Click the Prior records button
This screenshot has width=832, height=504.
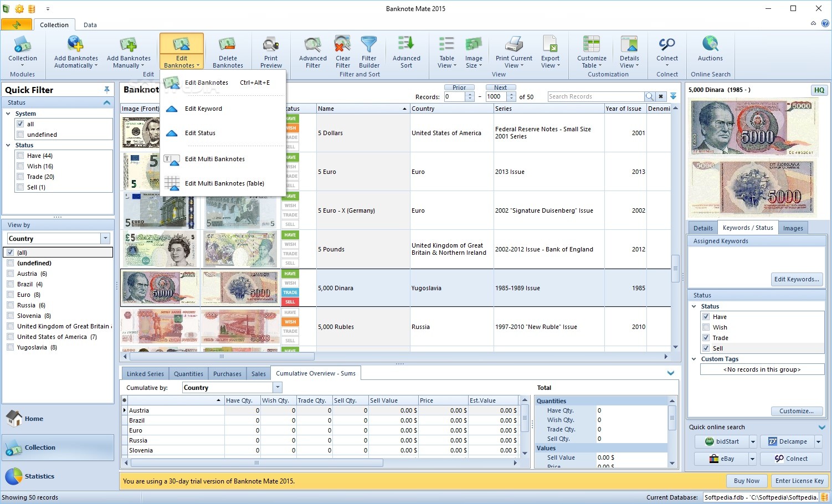[x=459, y=88]
